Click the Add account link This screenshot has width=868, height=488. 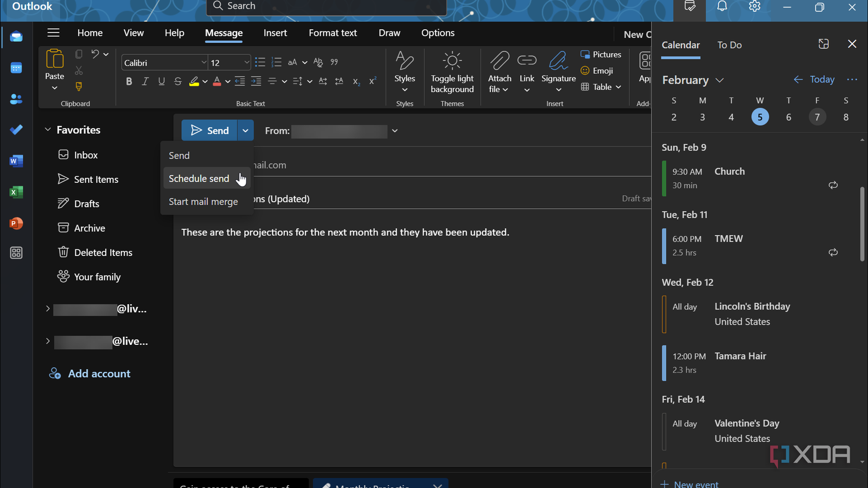99,374
